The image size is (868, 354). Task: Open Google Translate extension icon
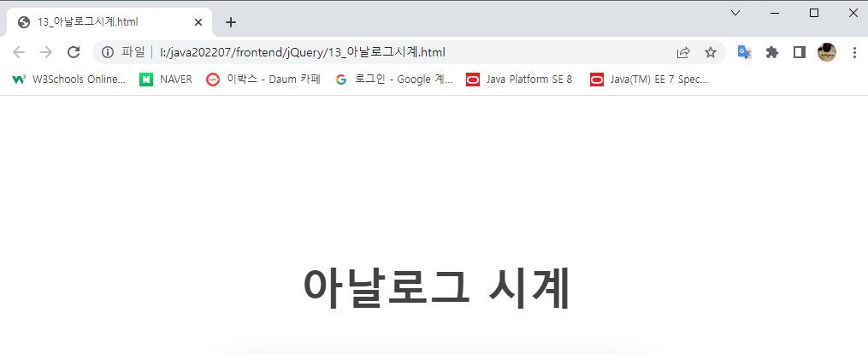[745, 52]
